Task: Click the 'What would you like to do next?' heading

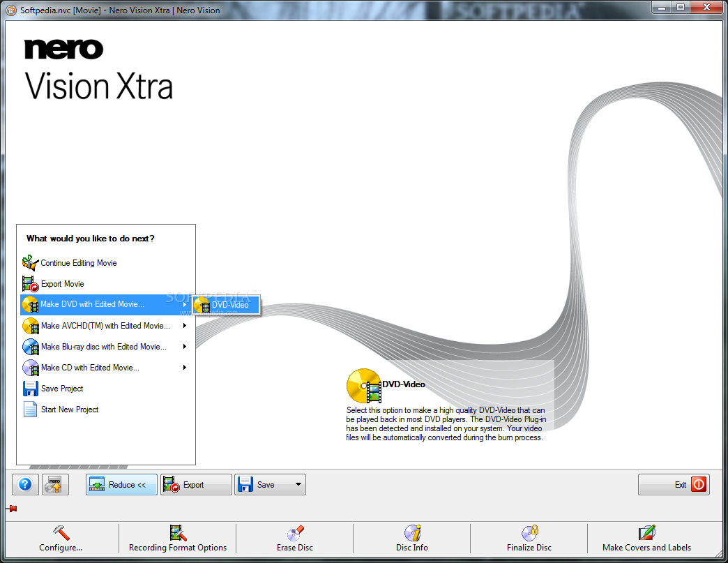Action: pos(91,239)
